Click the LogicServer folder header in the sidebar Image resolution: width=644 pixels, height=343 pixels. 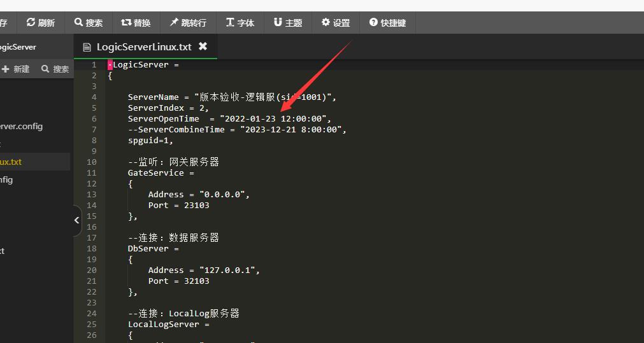click(18, 47)
